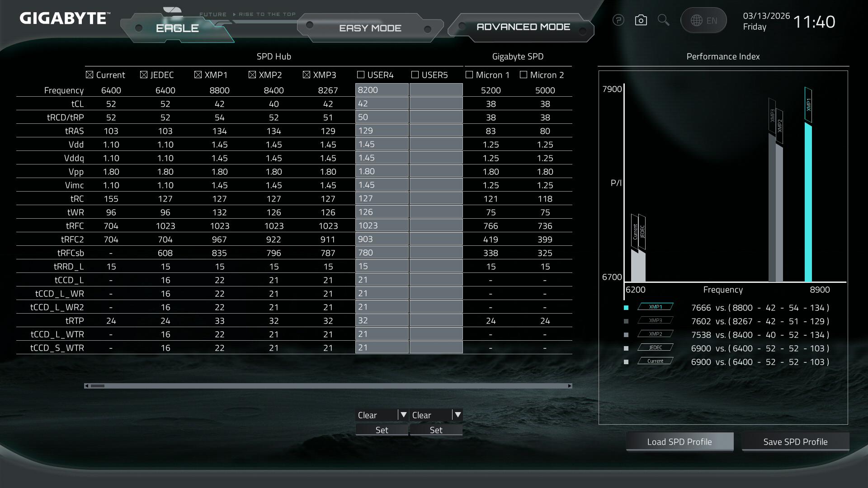Viewport: 868px width, 488px height.
Task: Enable the USER4 profile checkbox
Action: click(x=361, y=75)
